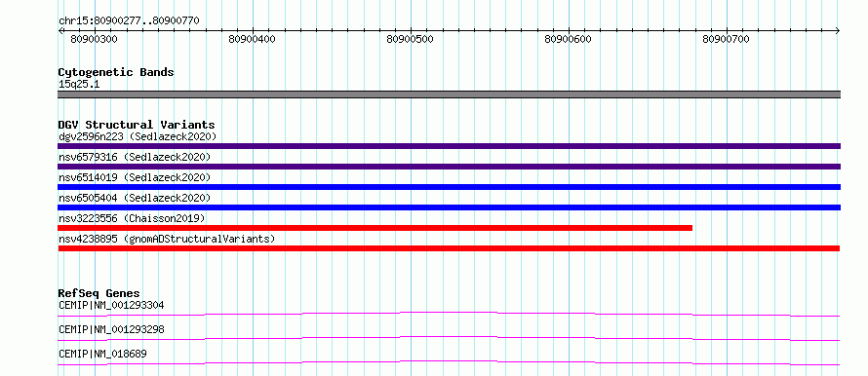Open nsv6505404 (Sedlazeck2020) variant label
This screenshot has width=868, height=376.
click(x=135, y=198)
